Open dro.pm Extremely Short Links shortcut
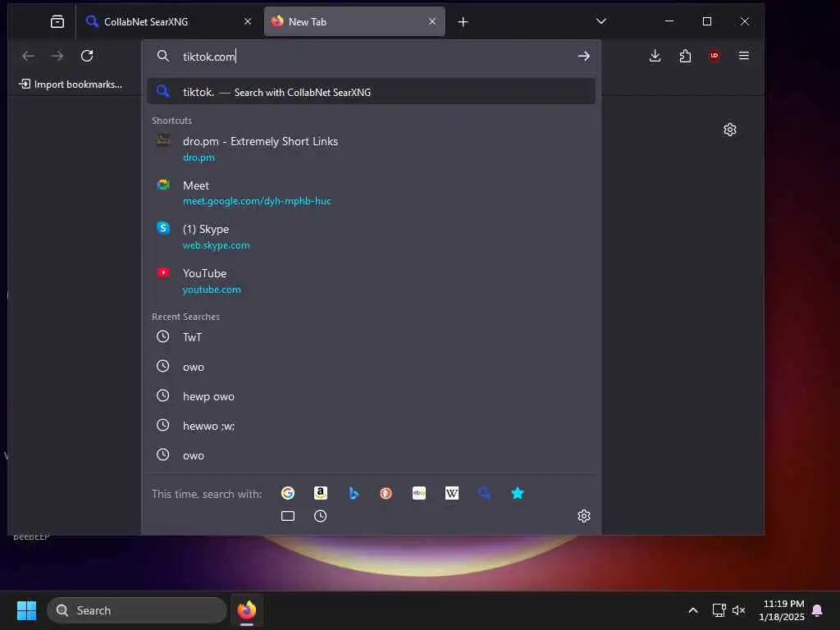The image size is (840, 630). click(372, 149)
